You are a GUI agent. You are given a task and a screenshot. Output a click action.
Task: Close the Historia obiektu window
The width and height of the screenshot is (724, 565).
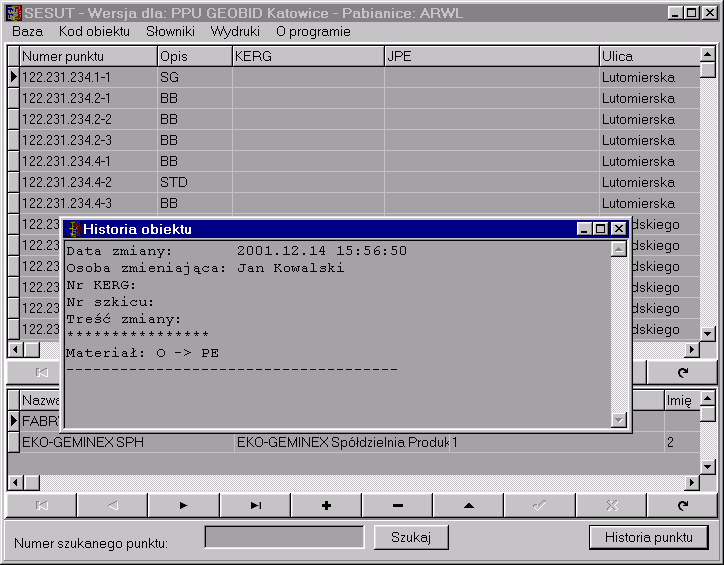(618, 229)
